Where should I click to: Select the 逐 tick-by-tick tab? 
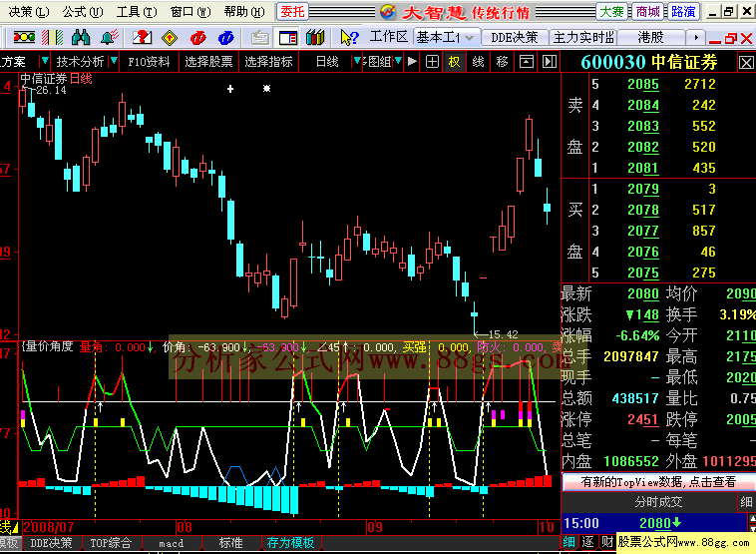[x=587, y=542]
